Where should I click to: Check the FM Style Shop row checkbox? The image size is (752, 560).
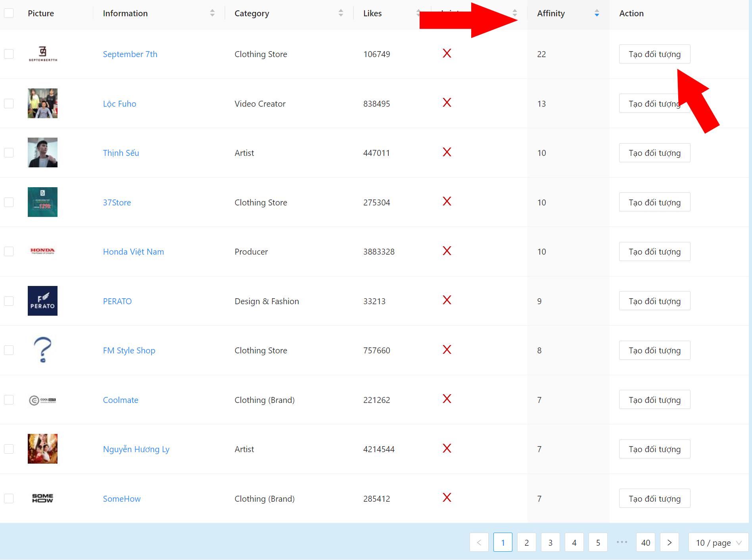pyautogui.click(x=9, y=350)
